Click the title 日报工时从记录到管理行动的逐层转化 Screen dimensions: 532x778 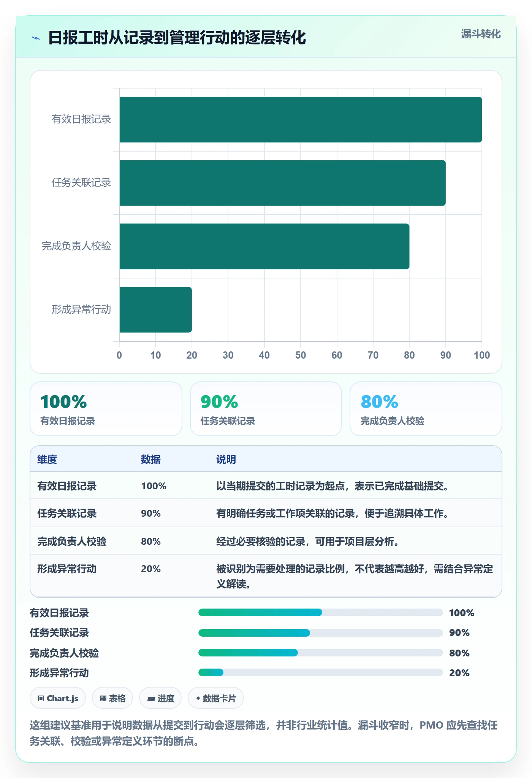177,38
